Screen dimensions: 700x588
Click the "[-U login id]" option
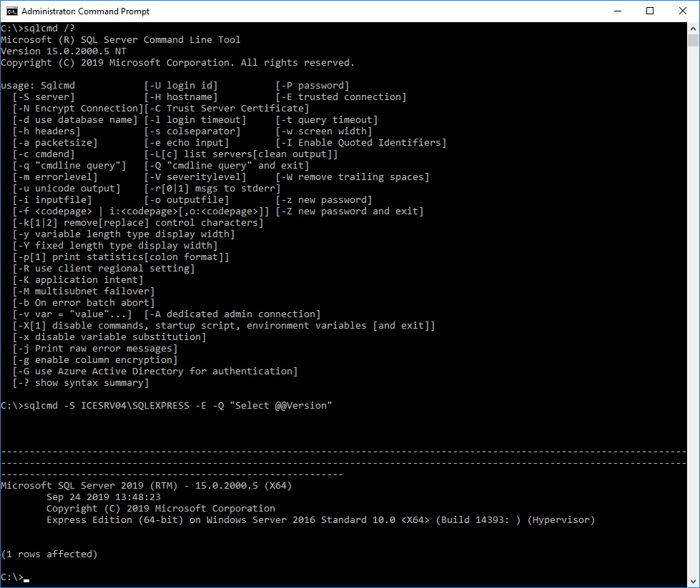pyautogui.click(x=181, y=86)
